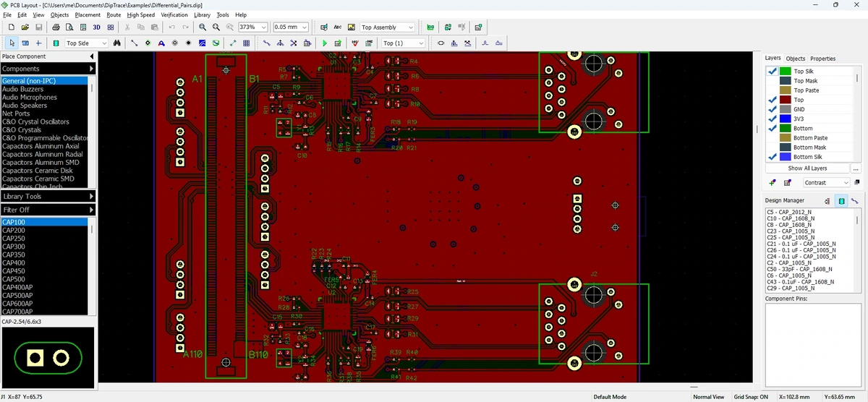Open the Contrast display mode dropdown

tap(846, 183)
